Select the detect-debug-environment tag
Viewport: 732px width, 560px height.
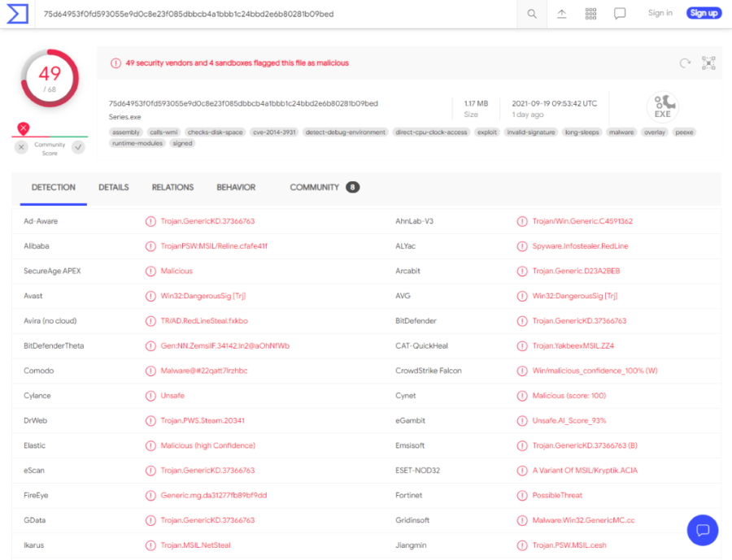coord(346,132)
